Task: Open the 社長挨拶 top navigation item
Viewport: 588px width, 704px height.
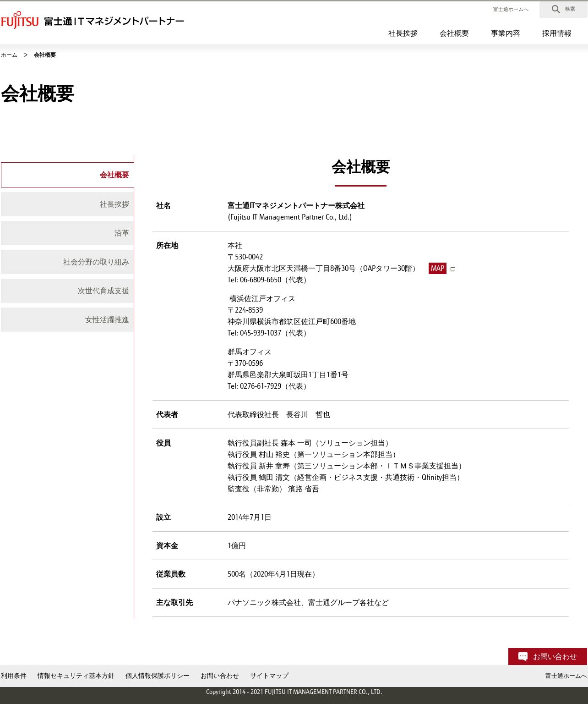Action: pos(403,33)
